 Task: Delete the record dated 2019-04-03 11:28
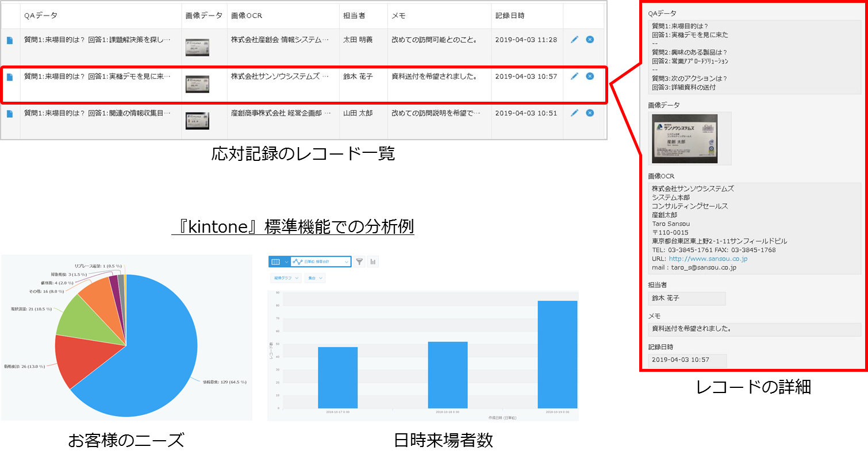click(590, 40)
